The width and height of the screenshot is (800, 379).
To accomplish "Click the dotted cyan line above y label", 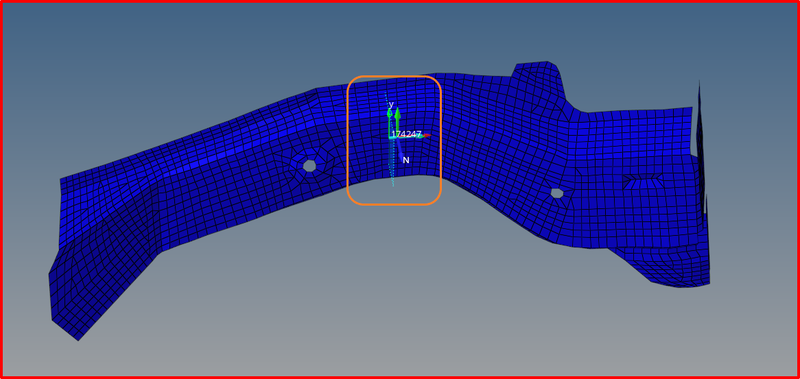I will pos(387,97).
